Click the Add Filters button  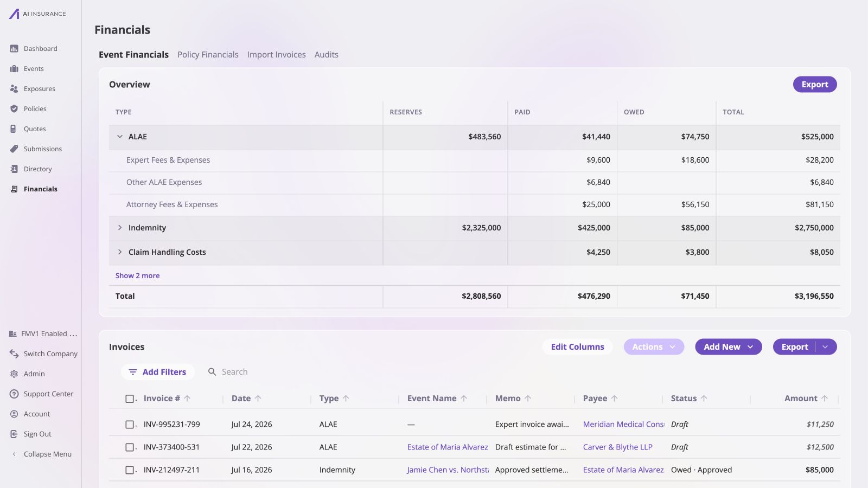(158, 372)
